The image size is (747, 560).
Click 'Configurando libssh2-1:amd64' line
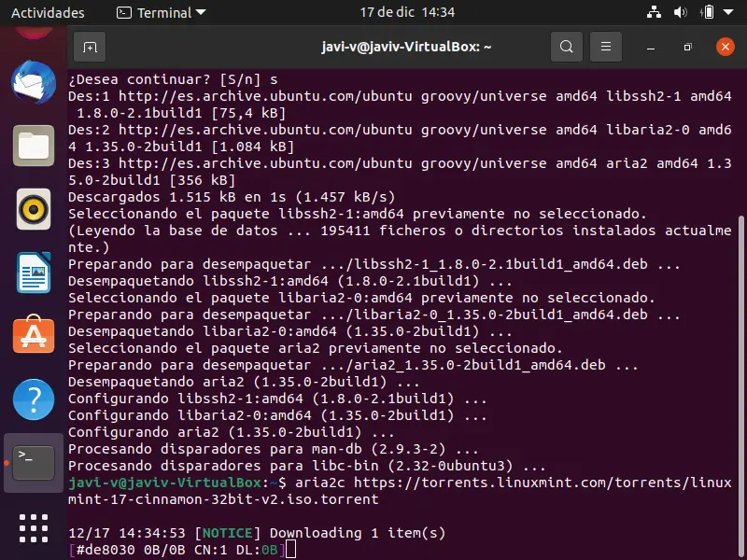click(277, 399)
